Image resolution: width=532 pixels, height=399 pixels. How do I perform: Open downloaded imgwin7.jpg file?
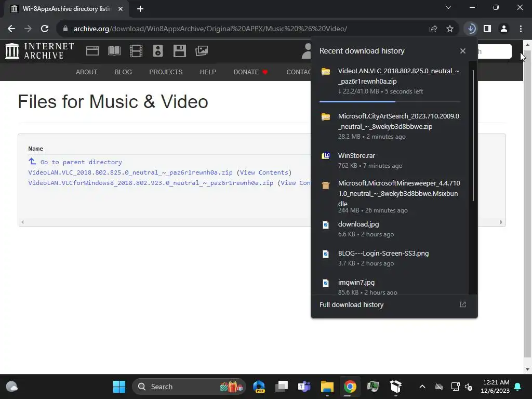click(390, 286)
